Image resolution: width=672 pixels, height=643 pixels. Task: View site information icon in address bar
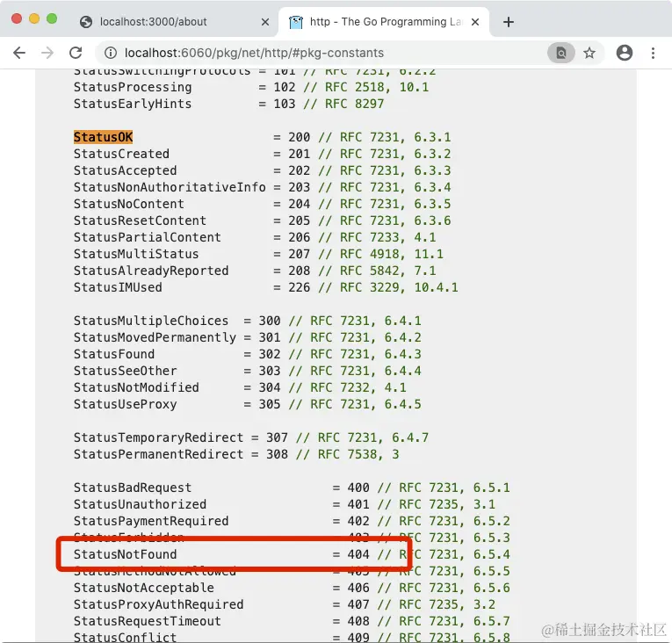pyautogui.click(x=111, y=53)
